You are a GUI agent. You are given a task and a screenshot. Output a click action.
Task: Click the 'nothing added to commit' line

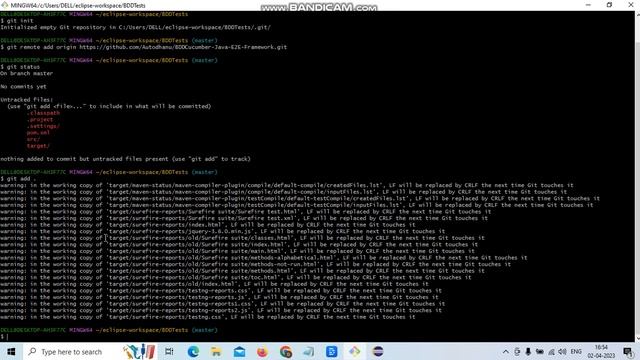pos(125,159)
